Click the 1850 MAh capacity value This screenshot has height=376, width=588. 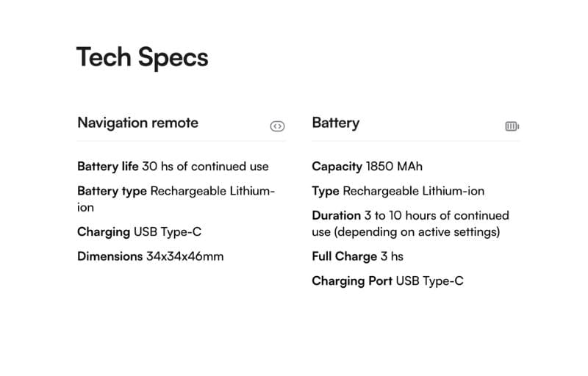[x=394, y=167]
